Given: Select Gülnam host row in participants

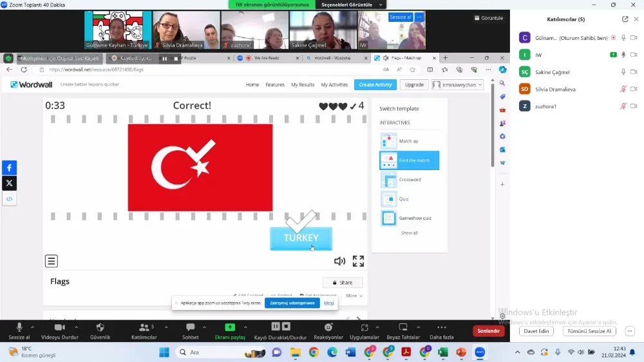Looking at the screenshot, I should [577, 38].
